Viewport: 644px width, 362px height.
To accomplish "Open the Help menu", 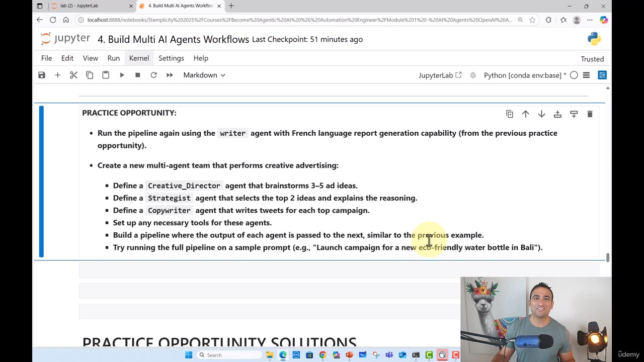I will (x=201, y=58).
